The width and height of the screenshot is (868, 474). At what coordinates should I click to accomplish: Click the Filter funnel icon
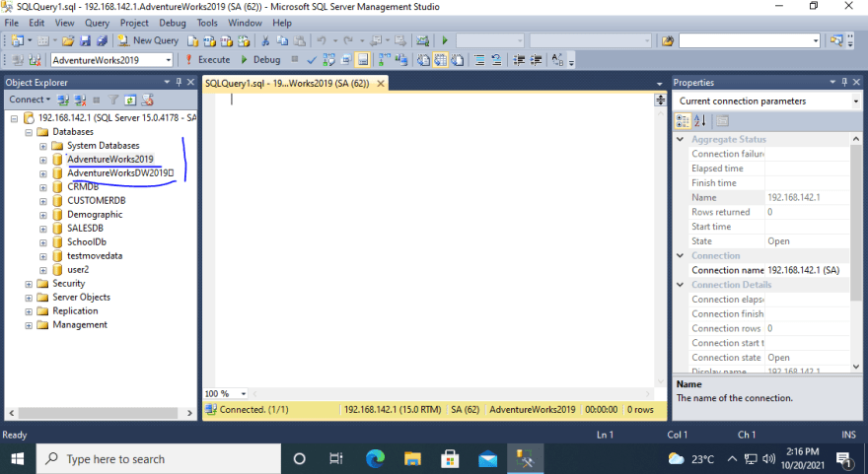click(112, 101)
